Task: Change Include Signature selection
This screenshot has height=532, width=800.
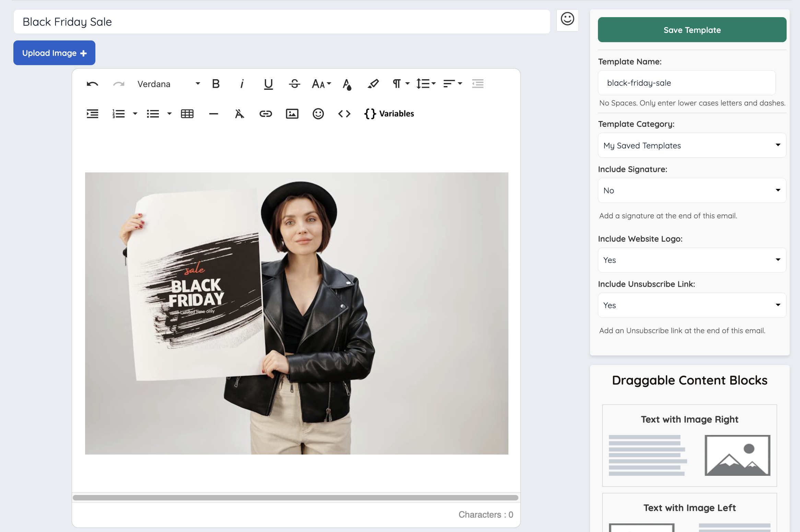Action: click(x=692, y=191)
